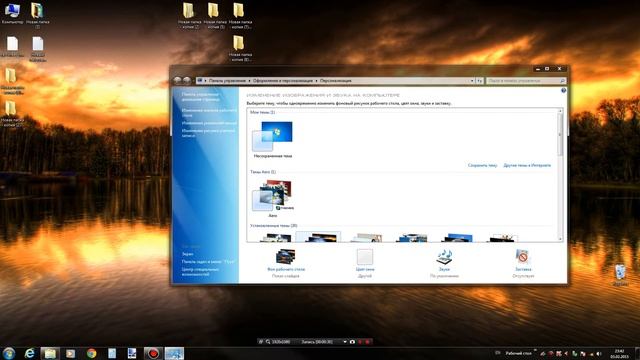Image resolution: width=640 pixels, height=360 pixels.
Task: Launch Internet Explorer from taskbar
Action: point(29,353)
